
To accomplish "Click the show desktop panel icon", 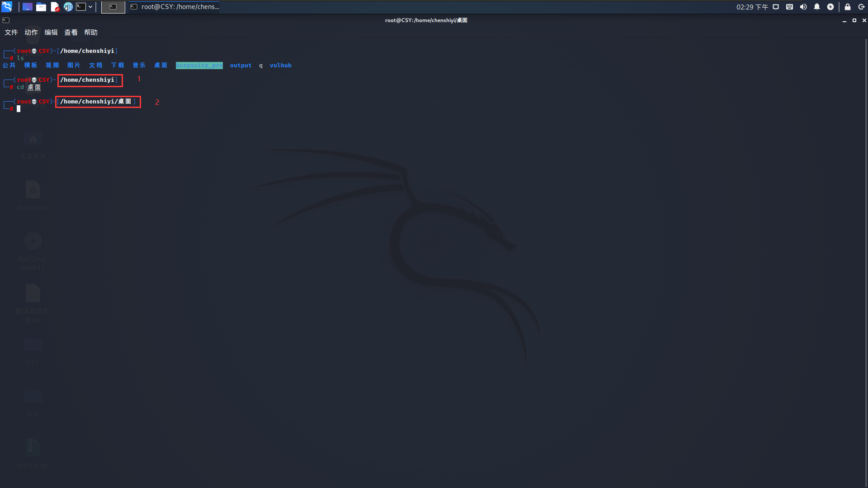I will click(x=28, y=7).
